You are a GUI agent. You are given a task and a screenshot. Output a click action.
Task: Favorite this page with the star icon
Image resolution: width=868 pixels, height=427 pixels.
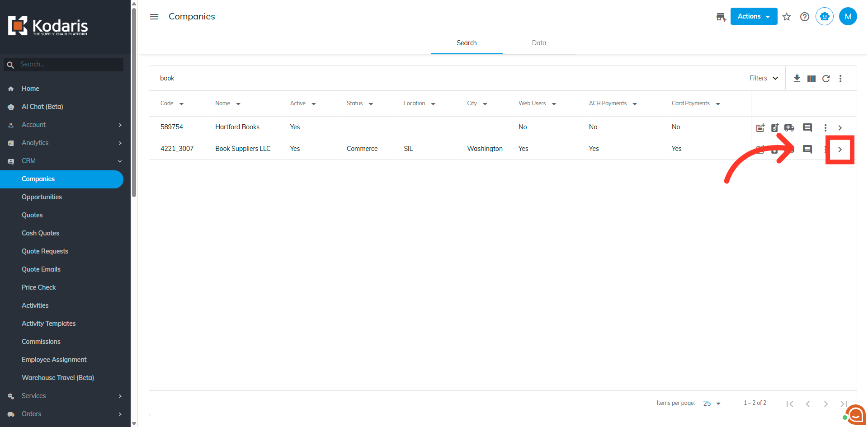pos(787,17)
